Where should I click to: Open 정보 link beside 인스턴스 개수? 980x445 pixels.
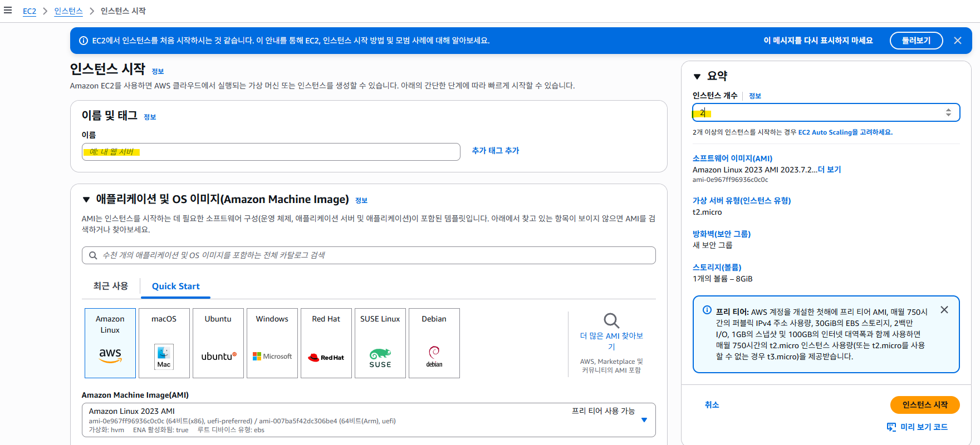click(755, 96)
